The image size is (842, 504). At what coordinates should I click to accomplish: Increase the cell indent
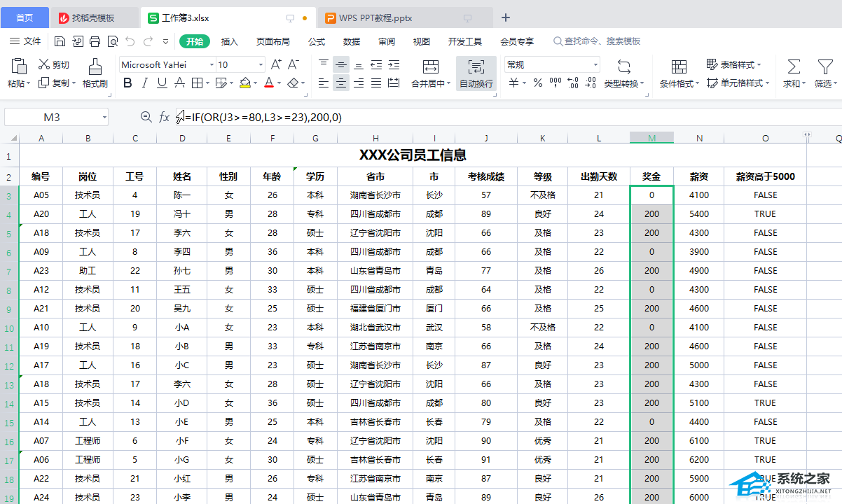[394, 65]
